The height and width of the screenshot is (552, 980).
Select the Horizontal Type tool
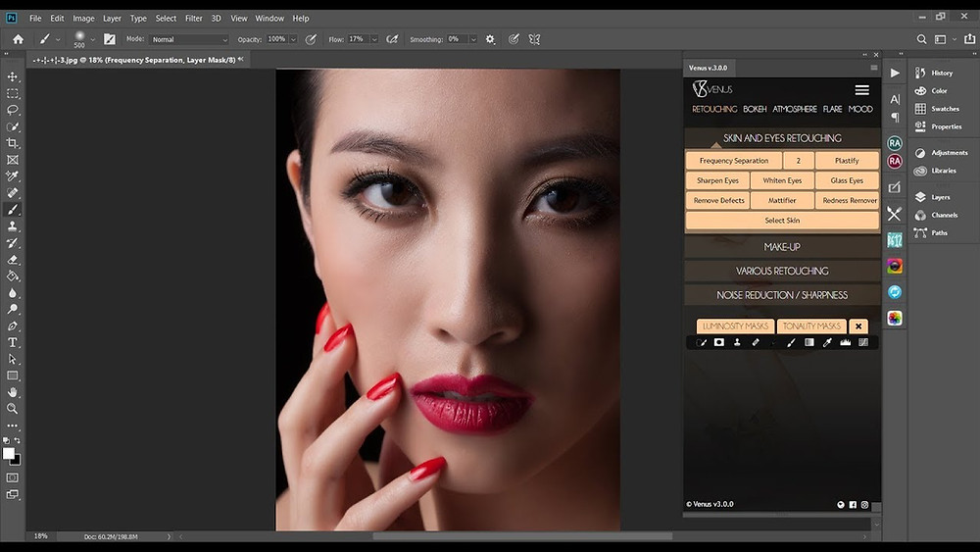[x=13, y=342]
